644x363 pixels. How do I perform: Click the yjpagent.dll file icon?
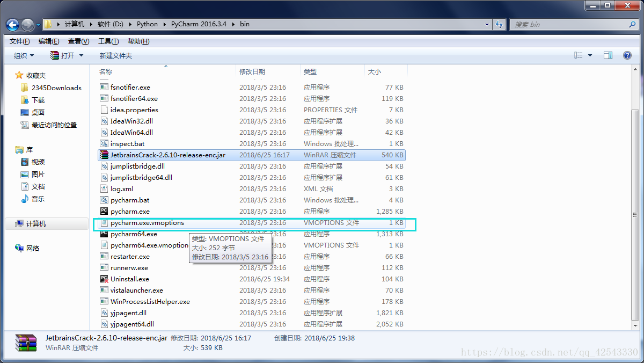105,313
